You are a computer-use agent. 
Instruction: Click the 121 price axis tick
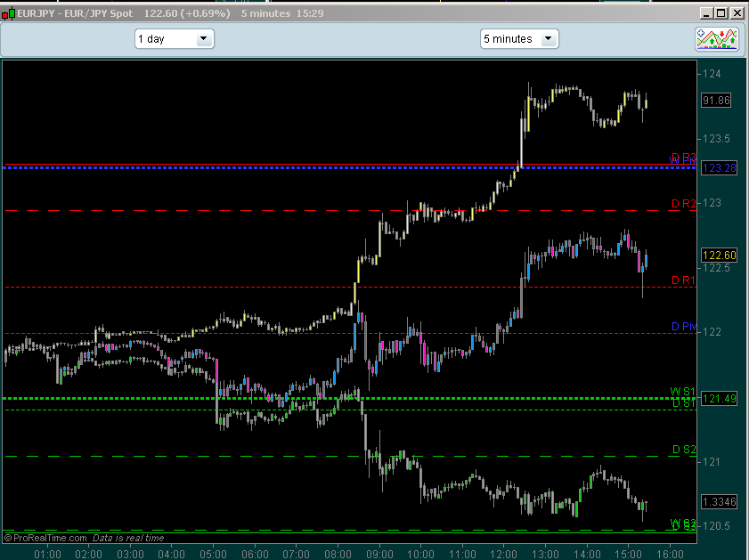712,462
